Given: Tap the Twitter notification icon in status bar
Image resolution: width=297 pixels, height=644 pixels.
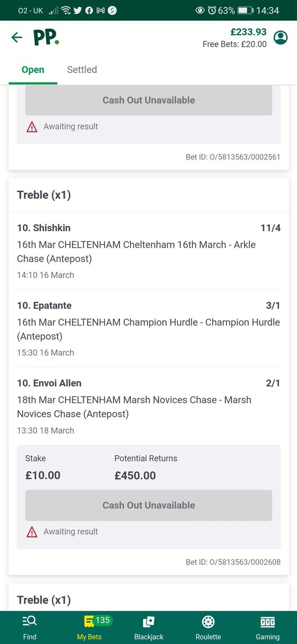Looking at the screenshot, I should coord(77,10).
